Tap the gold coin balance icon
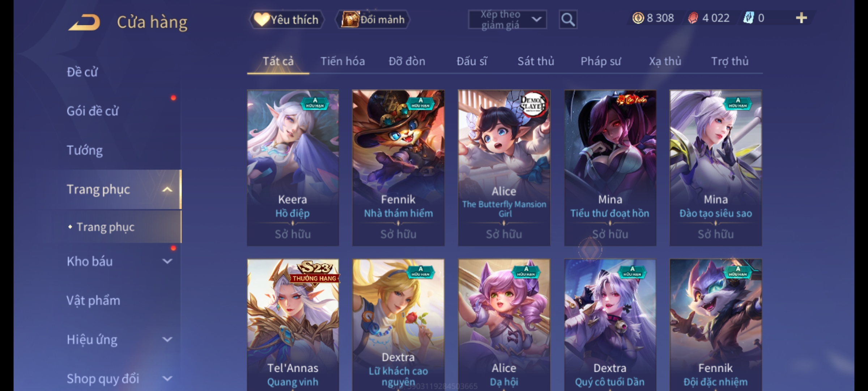 point(638,18)
